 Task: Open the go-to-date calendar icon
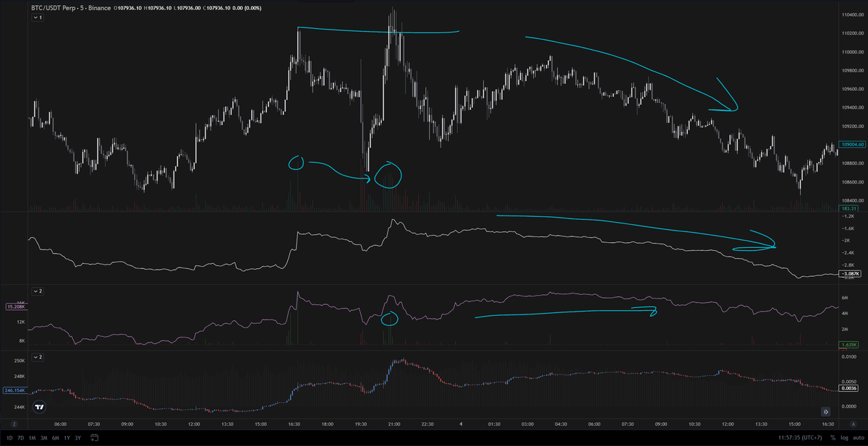click(95, 438)
